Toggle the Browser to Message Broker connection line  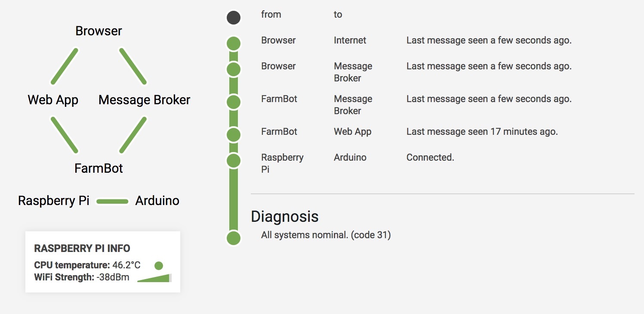(x=132, y=65)
